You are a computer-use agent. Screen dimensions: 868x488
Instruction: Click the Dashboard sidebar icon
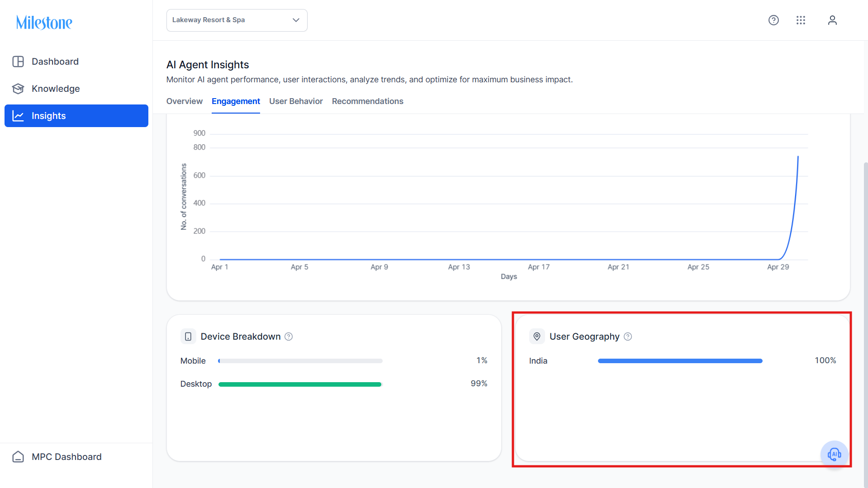tap(18, 62)
